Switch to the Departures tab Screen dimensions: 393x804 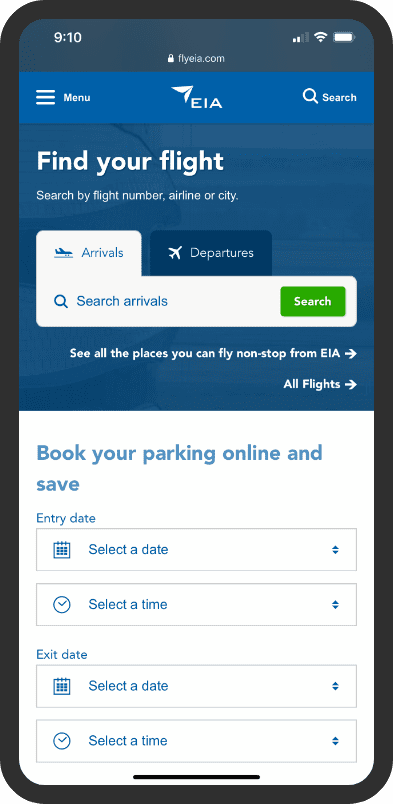tap(211, 253)
